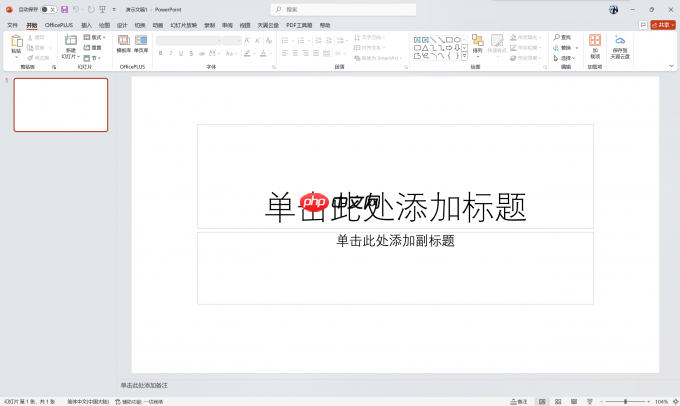
Task: Click the 新建幻灯片 New Slide icon
Action: [71, 40]
